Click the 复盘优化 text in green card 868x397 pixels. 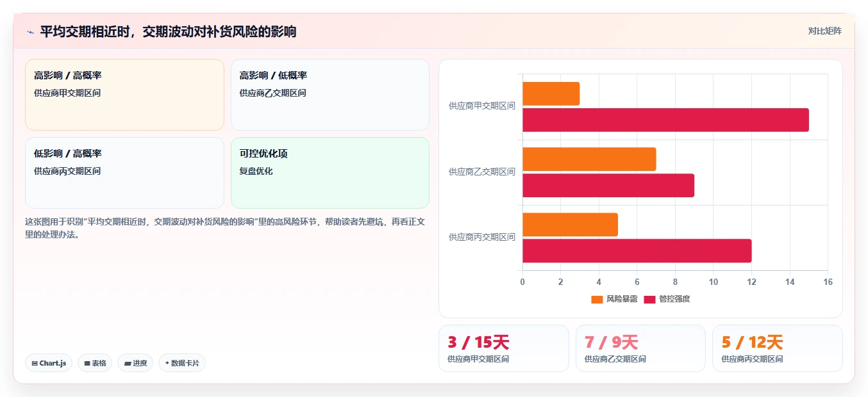256,171
